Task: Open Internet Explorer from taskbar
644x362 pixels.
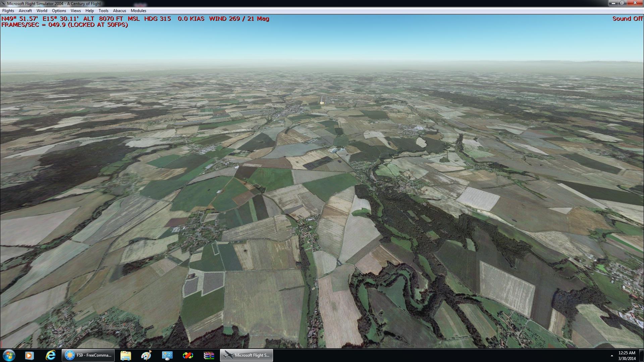Action: (51, 355)
